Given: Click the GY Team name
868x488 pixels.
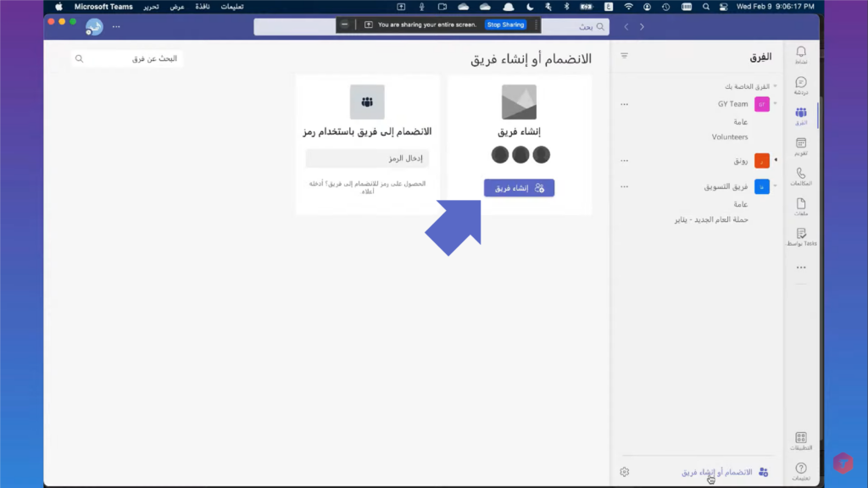Looking at the screenshot, I should 733,104.
